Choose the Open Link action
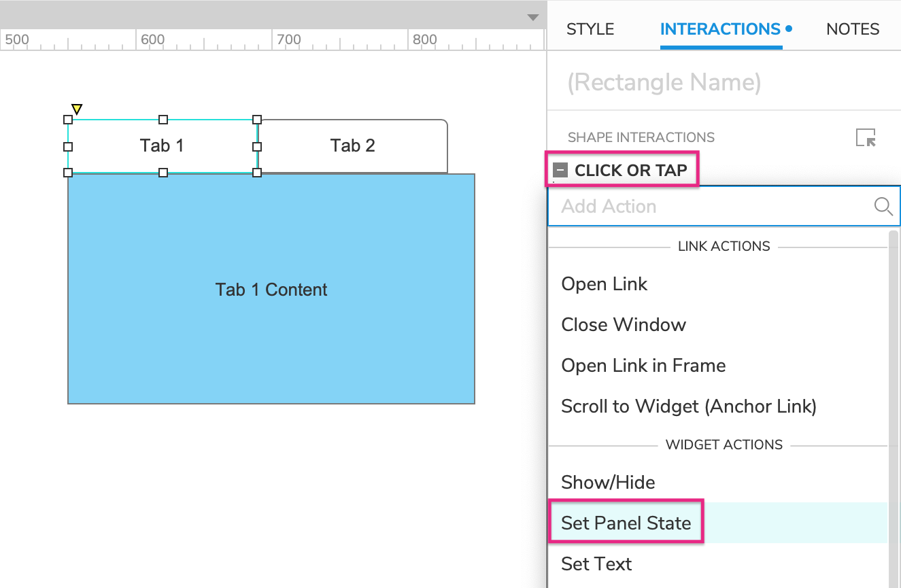Viewport: 901px width, 588px height. tap(605, 284)
